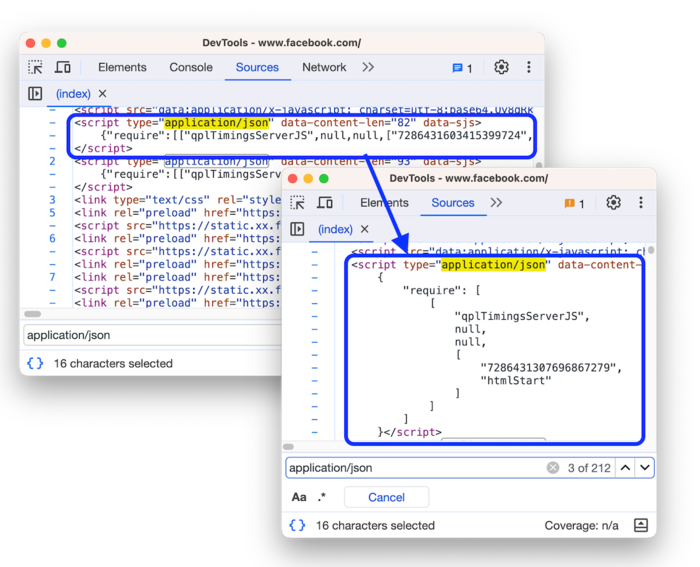Click "qplTimingsServerJS" in front window code

519,316
